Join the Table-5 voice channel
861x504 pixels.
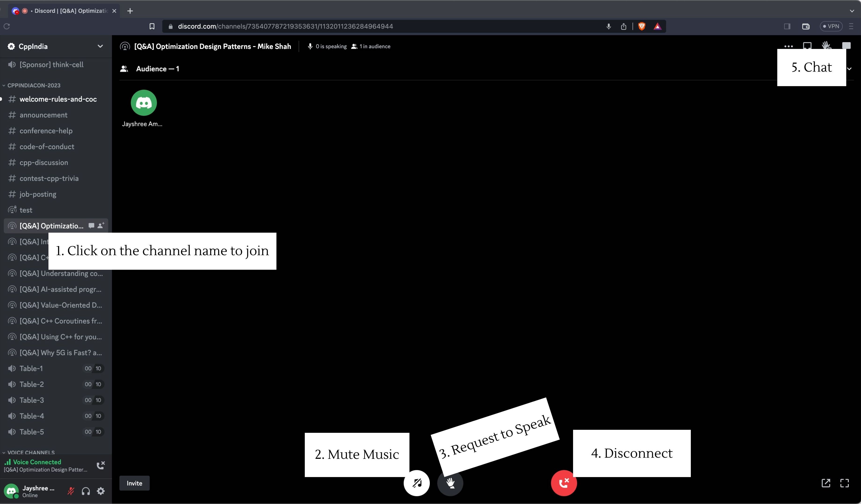click(x=56, y=432)
